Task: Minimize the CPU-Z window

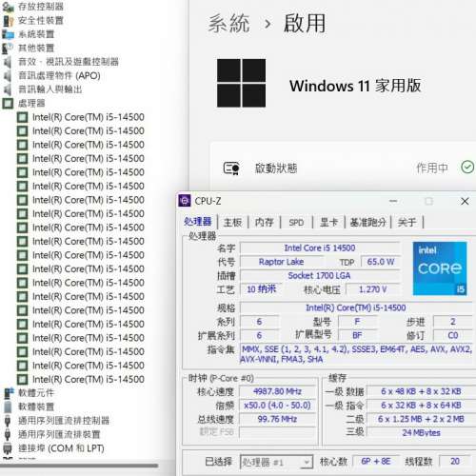Action: click(393, 201)
